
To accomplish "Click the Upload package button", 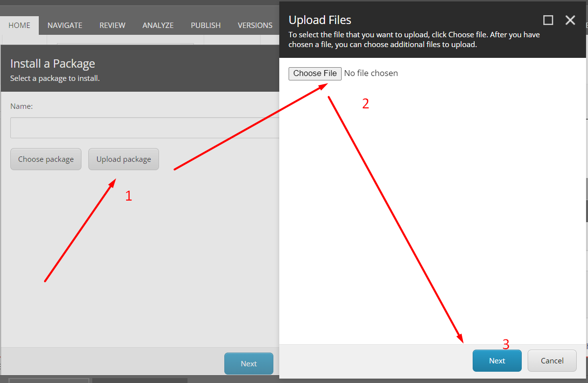I will (124, 159).
